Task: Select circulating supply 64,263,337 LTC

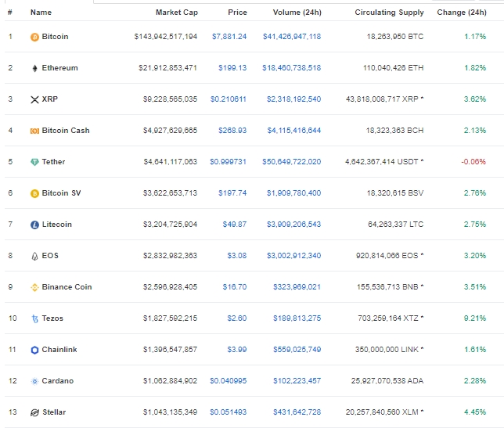Action: click(x=396, y=225)
